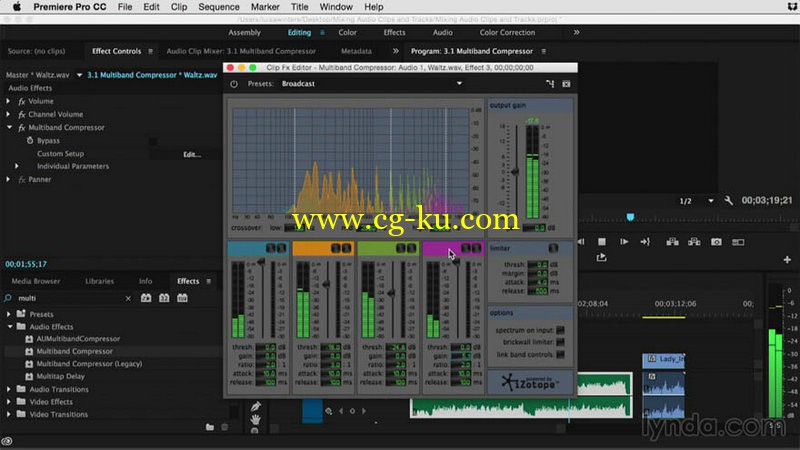Screen dimensions: 800x450
Task: Click the output gain slider handle
Action: click(515, 172)
